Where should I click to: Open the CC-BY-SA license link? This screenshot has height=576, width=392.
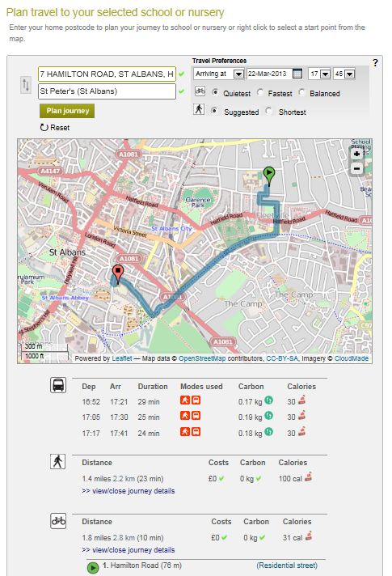point(282,358)
